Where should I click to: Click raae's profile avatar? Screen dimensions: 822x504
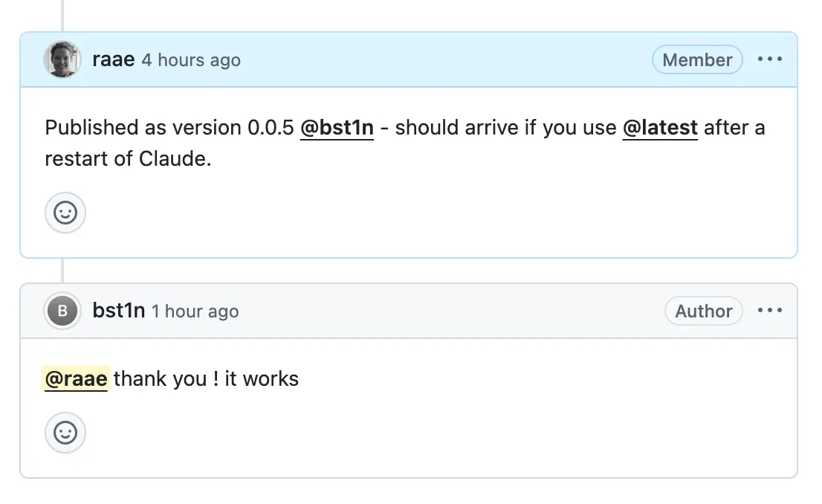click(x=62, y=59)
